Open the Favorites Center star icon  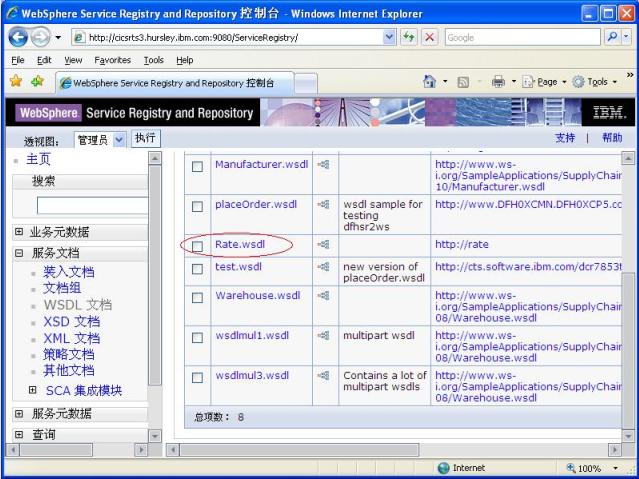click(x=16, y=81)
